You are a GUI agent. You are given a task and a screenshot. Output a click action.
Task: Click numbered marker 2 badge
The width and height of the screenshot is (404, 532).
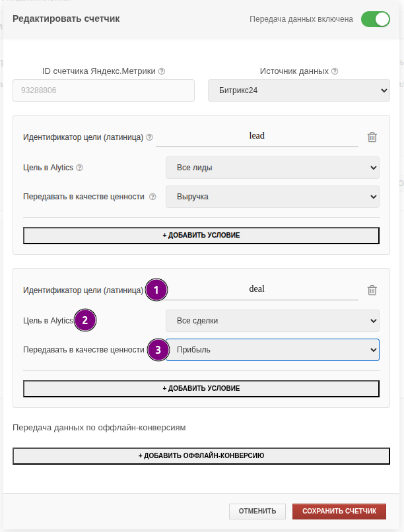(85, 321)
